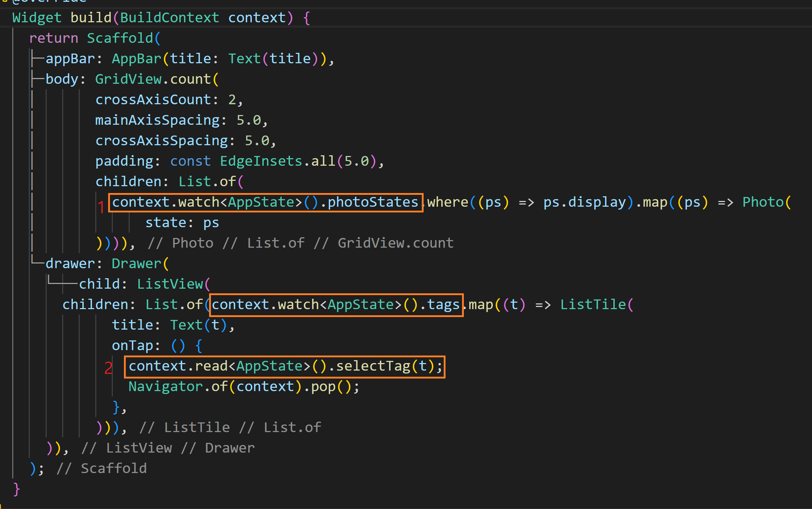Click the 'state: ps' argument line
Viewport: 812px width, 509px height.
[182, 223]
